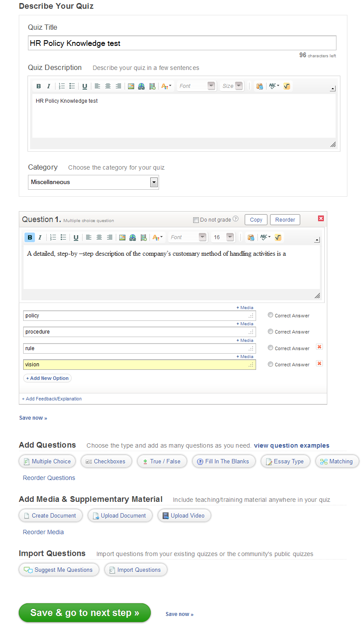Click underline button in Question 1 toolbar
Screen dimensions: 364x626
76,237
